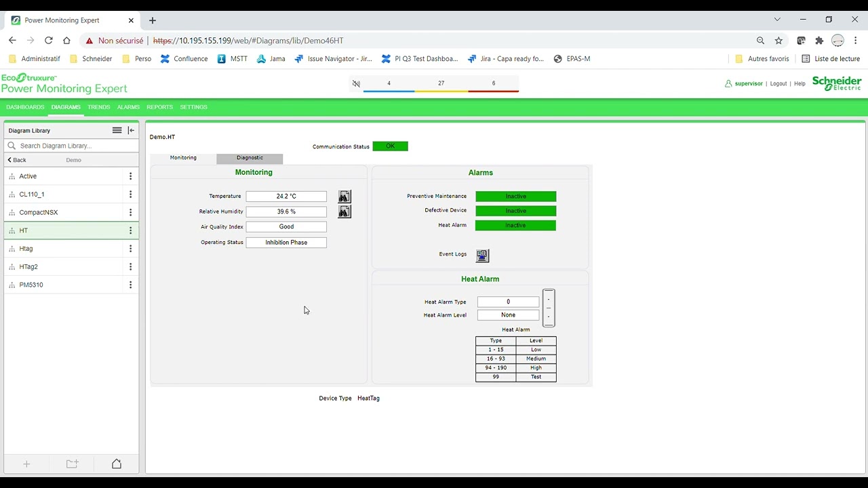Click the Preventive Maintenance Inactive status
868x488 pixels.
(515, 197)
